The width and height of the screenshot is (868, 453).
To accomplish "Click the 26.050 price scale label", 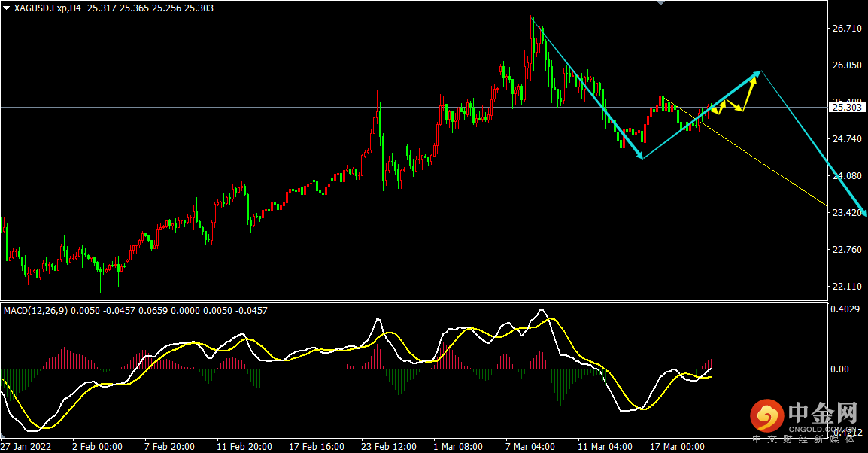I will (x=847, y=65).
